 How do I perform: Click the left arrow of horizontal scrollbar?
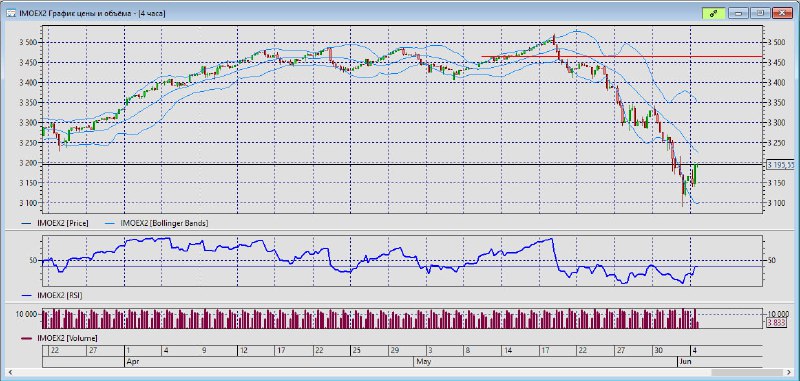(x=11, y=373)
